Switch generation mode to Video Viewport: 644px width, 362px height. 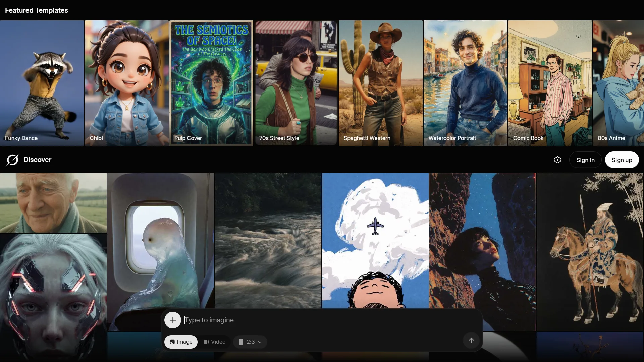214,342
